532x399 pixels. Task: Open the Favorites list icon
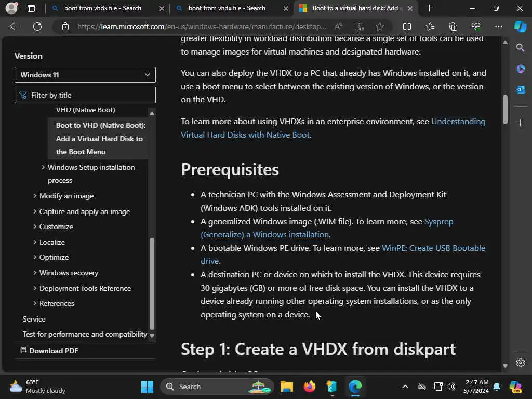(x=430, y=26)
